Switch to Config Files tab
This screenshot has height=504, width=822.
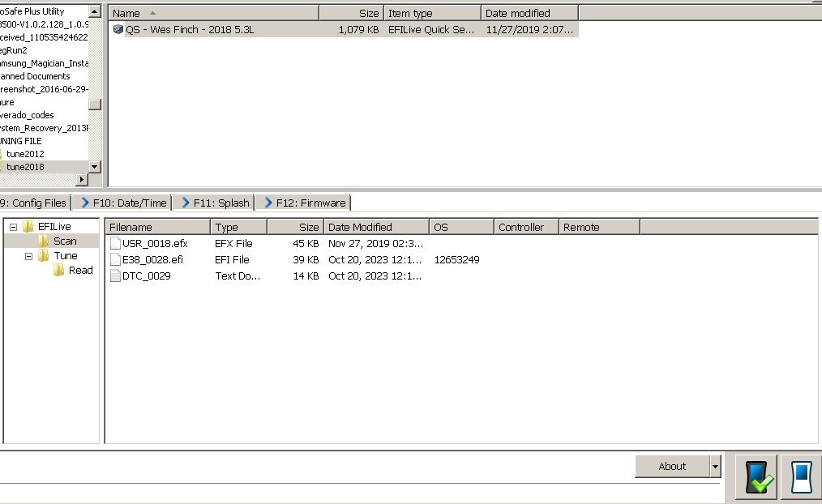pos(35,203)
